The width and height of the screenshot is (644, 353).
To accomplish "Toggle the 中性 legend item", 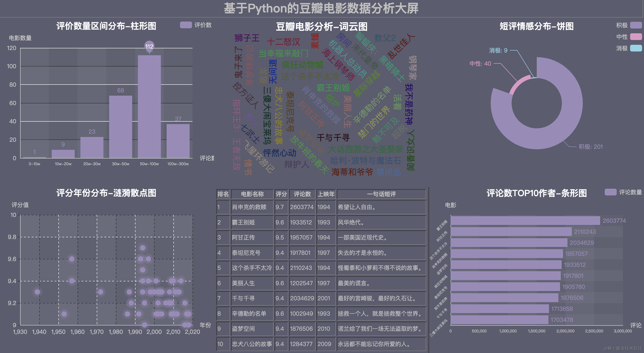I will 636,37.
